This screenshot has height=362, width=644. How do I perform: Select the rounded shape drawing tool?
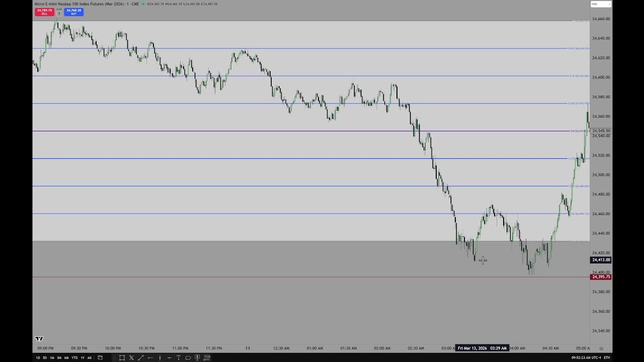(188, 358)
